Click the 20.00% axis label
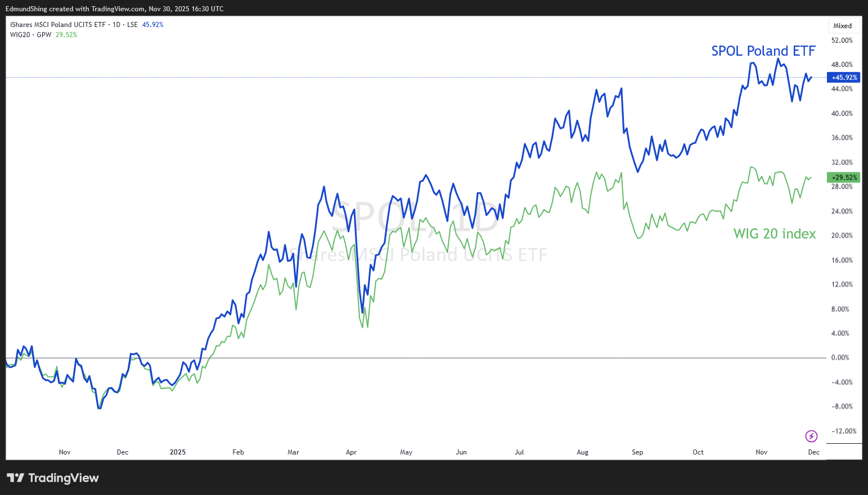This screenshot has width=868, height=495. pos(842,236)
